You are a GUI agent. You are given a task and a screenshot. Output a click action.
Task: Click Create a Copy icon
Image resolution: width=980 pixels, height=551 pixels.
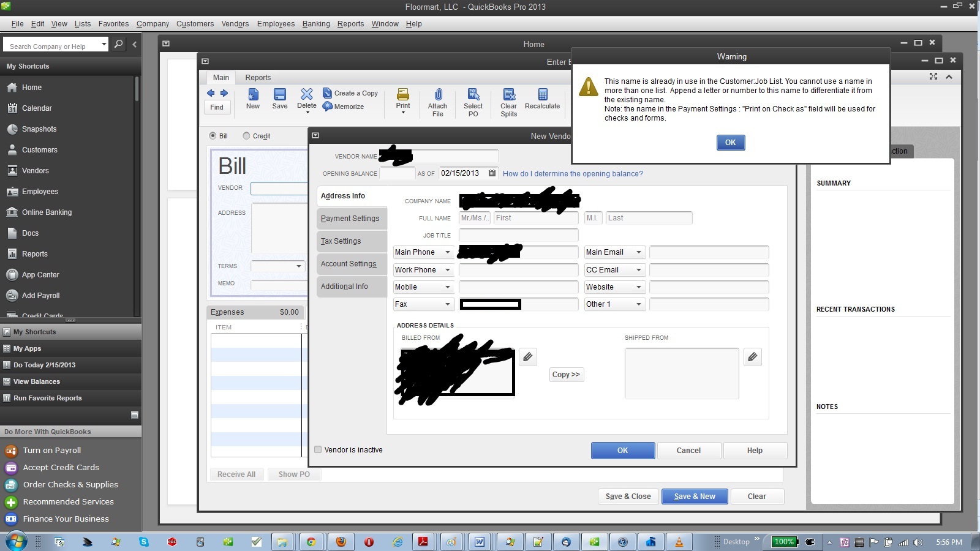tap(328, 93)
